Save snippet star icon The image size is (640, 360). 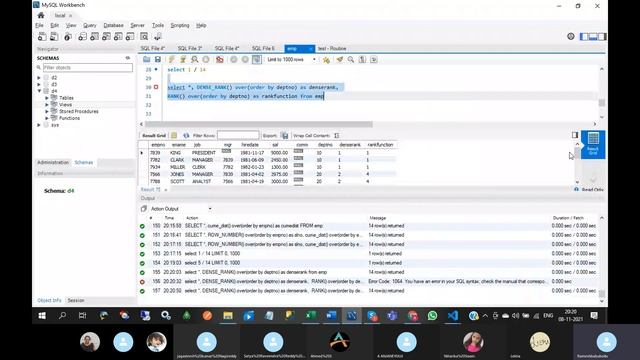coord(326,60)
